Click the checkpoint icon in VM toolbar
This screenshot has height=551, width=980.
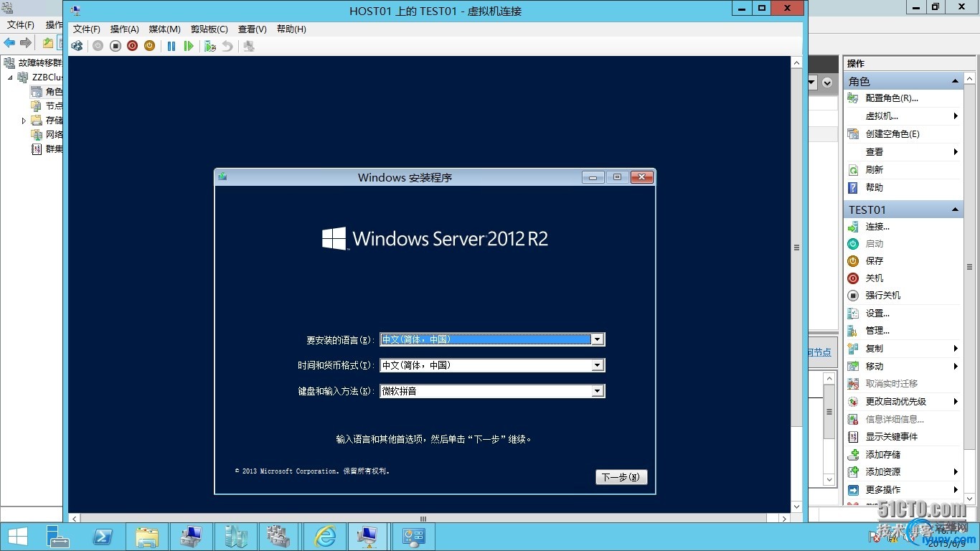pyautogui.click(x=209, y=46)
